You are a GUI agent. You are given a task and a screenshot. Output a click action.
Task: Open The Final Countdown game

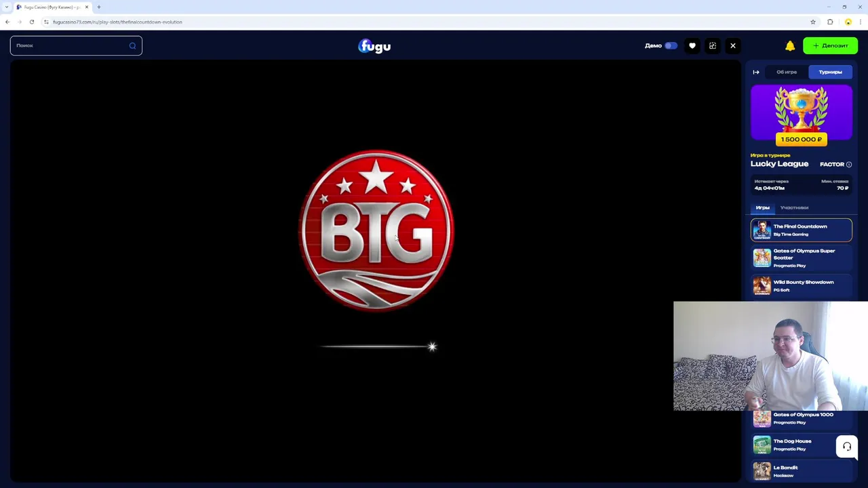[x=802, y=230]
